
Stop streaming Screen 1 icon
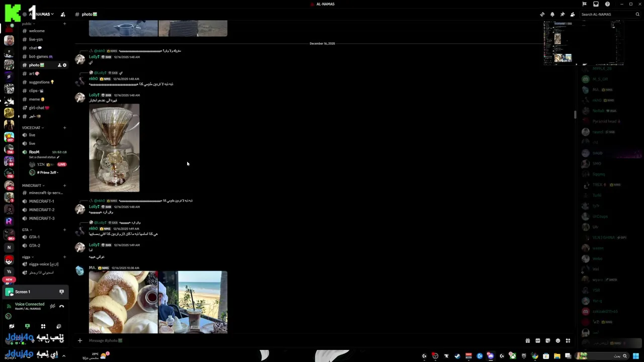(x=61, y=292)
